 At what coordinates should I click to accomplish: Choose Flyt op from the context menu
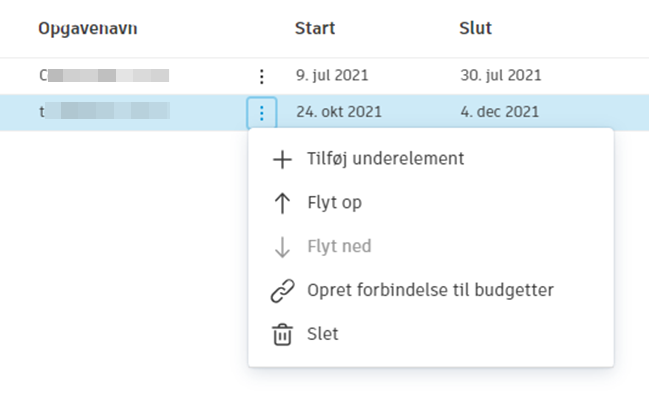click(x=334, y=203)
